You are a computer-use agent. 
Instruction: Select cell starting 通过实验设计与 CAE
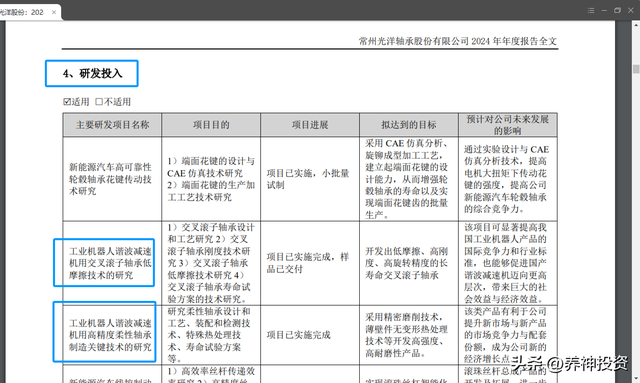pyautogui.click(x=508, y=179)
